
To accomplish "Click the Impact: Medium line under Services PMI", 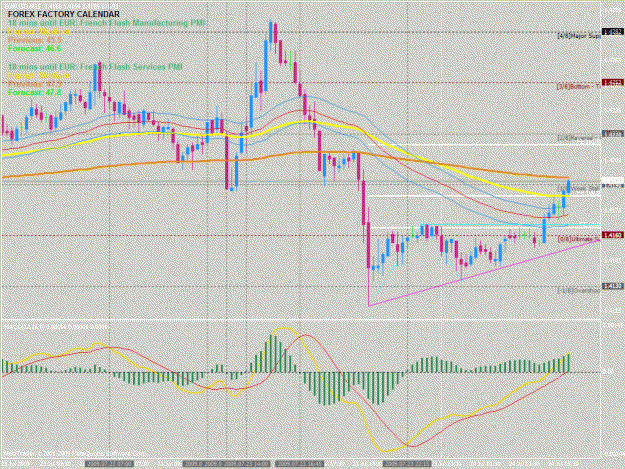I will pyautogui.click(x=39, y=75).
